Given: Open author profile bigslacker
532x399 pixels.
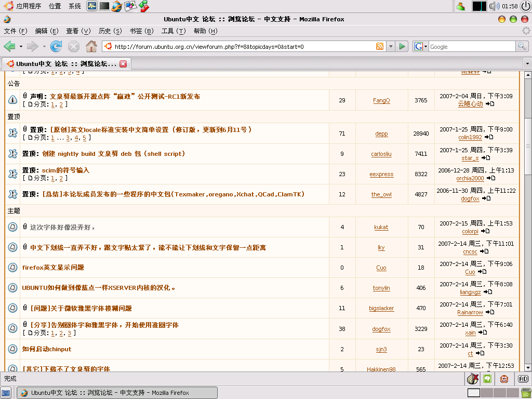Looking at the screenshot, I should (381, 308).
